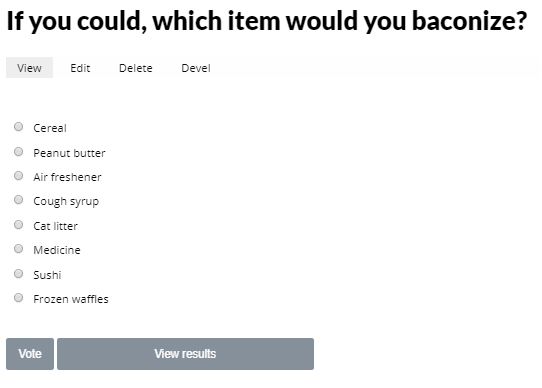Click the 'Cough syrup' label text
The width and height of the screenshot is (542, 388).
tap(66, 202)
